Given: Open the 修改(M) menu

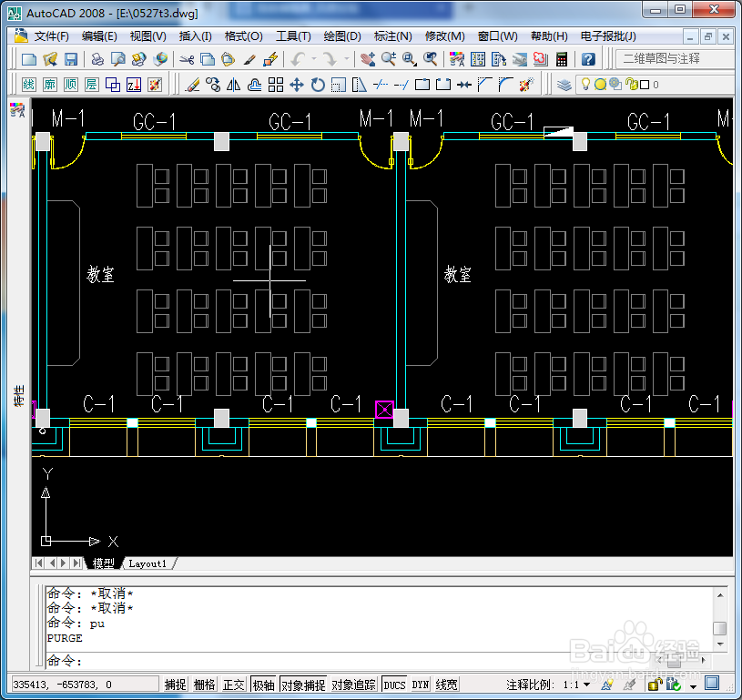Looking at the screenshot, I should tap(444, 36).
